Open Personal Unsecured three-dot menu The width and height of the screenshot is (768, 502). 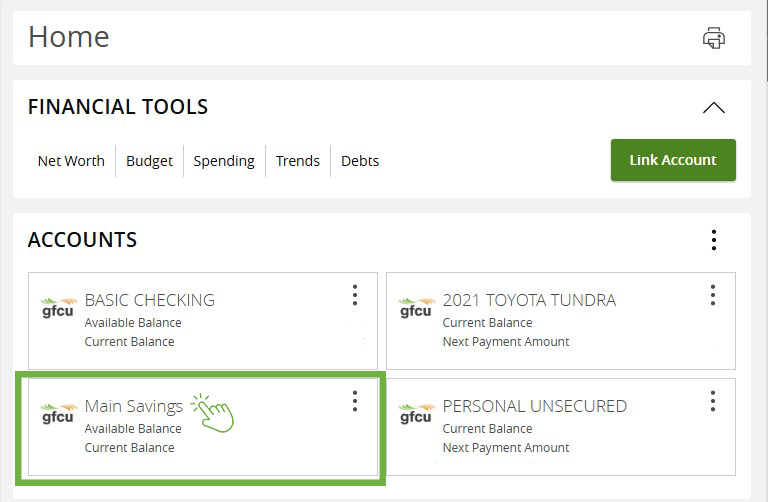pyautogui.click(x=713, y=401)
